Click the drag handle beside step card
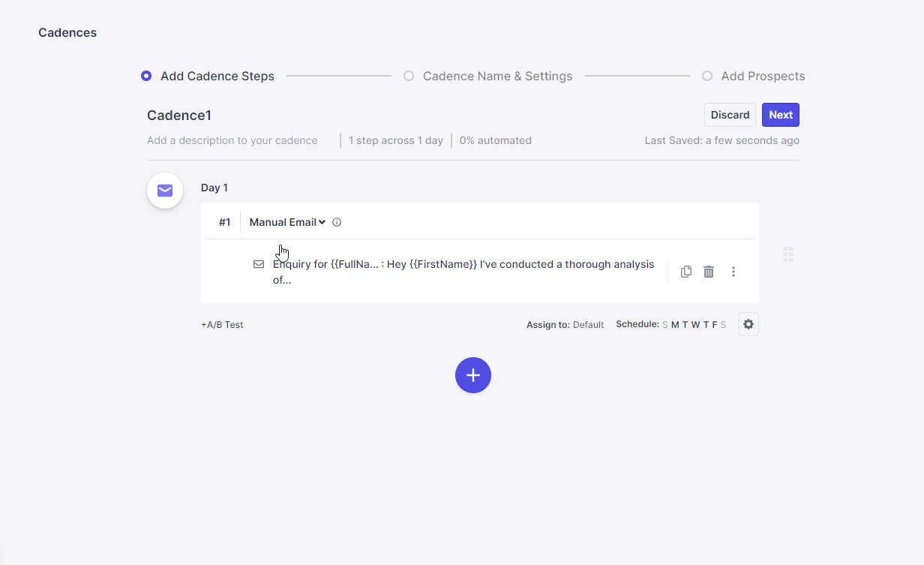 [788, 254]
